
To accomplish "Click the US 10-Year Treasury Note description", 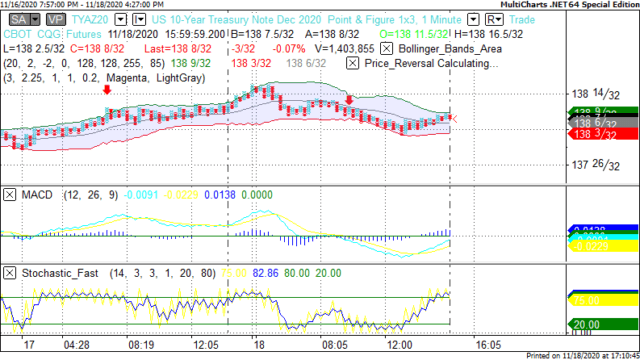I will point(236,20).
